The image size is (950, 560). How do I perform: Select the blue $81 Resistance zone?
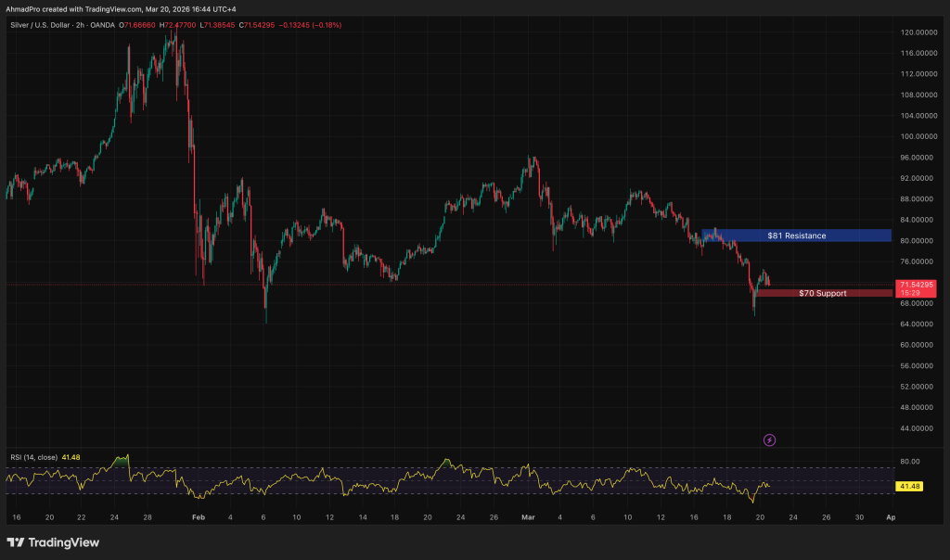(x=796, y=235)
